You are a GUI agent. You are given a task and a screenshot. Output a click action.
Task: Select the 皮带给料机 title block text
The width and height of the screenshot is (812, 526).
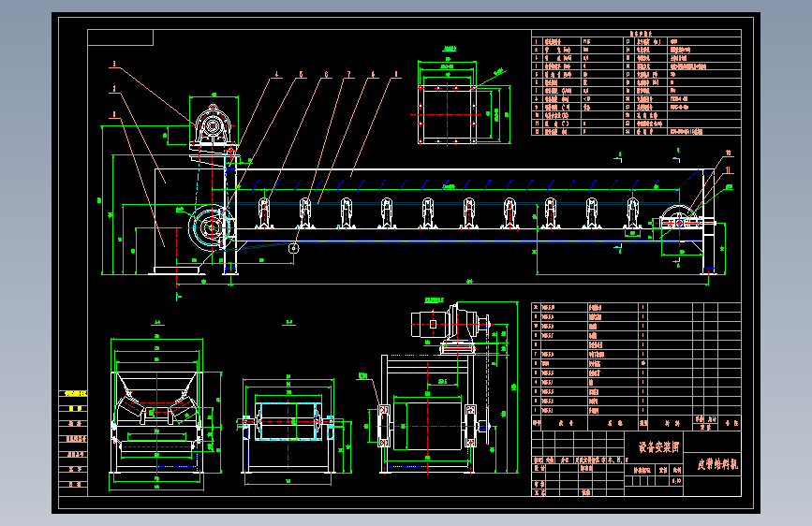(717, 464)
